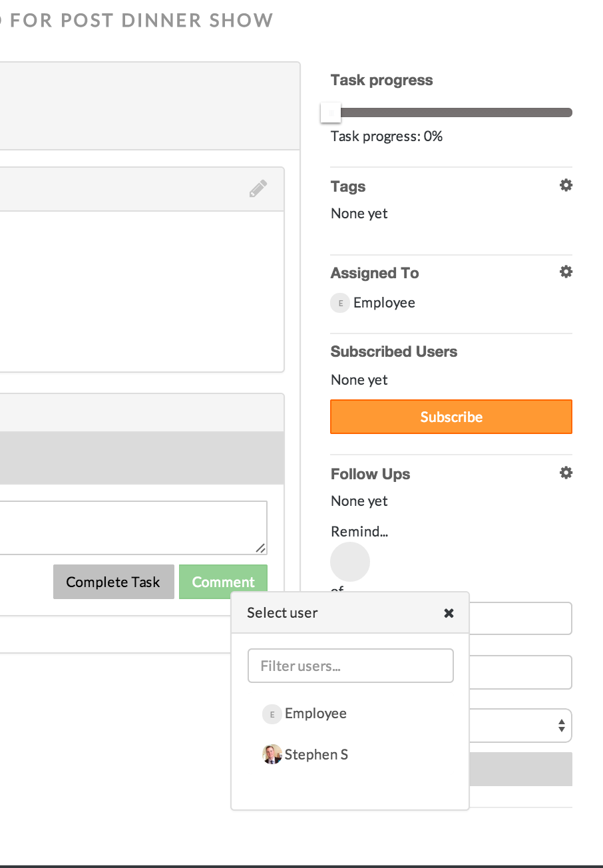603x868 pixels.
Task: Open the Follow Ups gear settings
Action: click(x=566, y=473)
